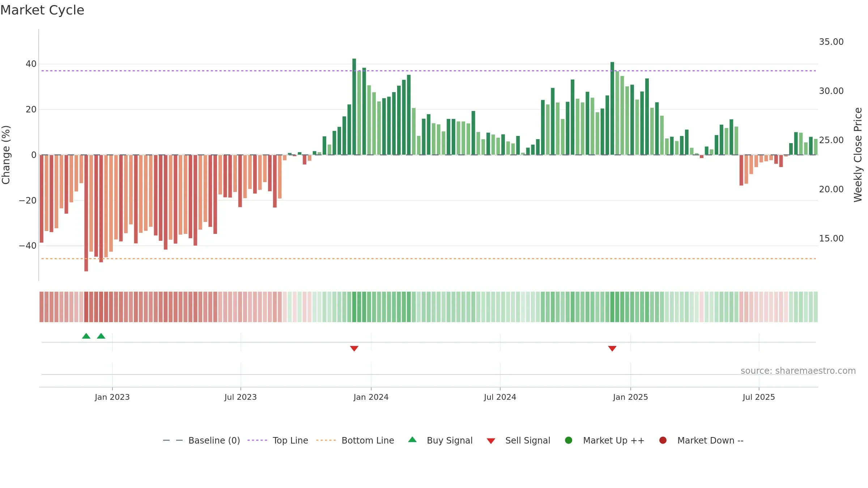The height and width of the screenshot is (488, 868).
Task: Click the lowest red bar below the Bottom Line
Action: (86, 213)
